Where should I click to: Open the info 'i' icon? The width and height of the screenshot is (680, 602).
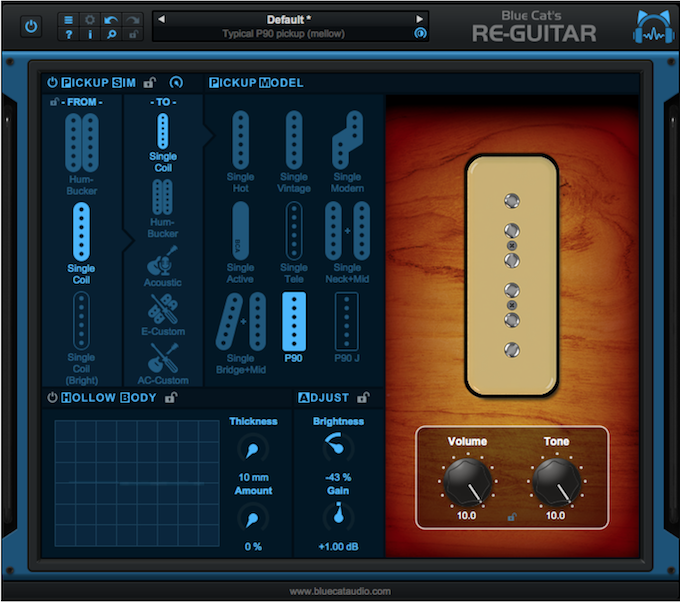pos(90,34)
